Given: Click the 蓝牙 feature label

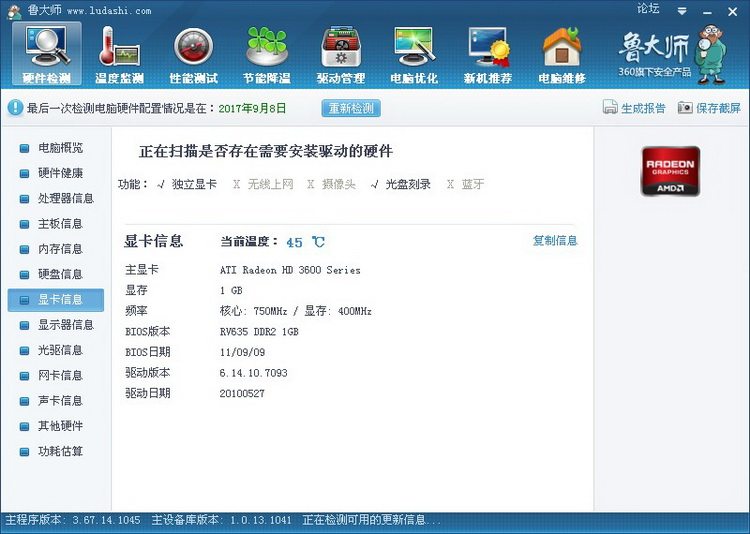Looking at the screenshot, I should [473, 184].
